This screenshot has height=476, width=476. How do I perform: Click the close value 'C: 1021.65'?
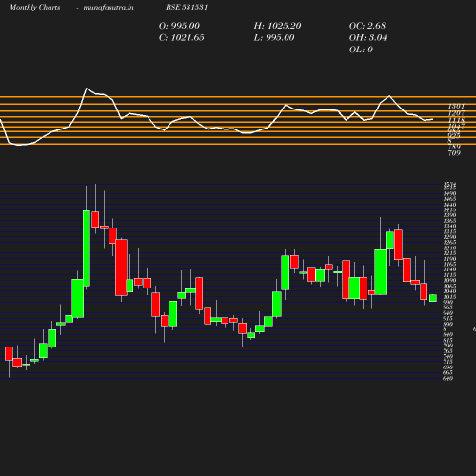(182, 38)
